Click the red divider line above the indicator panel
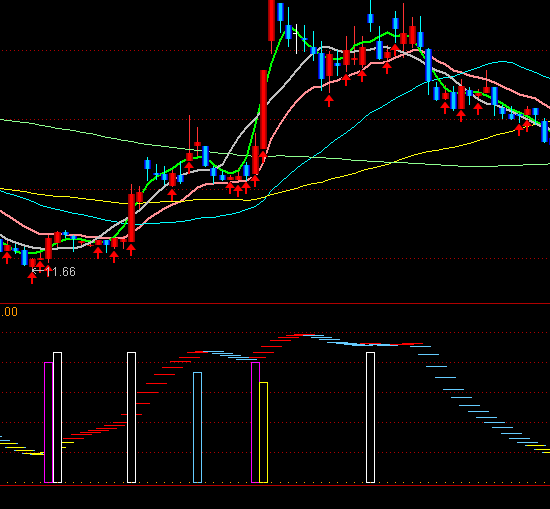 tap(275, 303)
